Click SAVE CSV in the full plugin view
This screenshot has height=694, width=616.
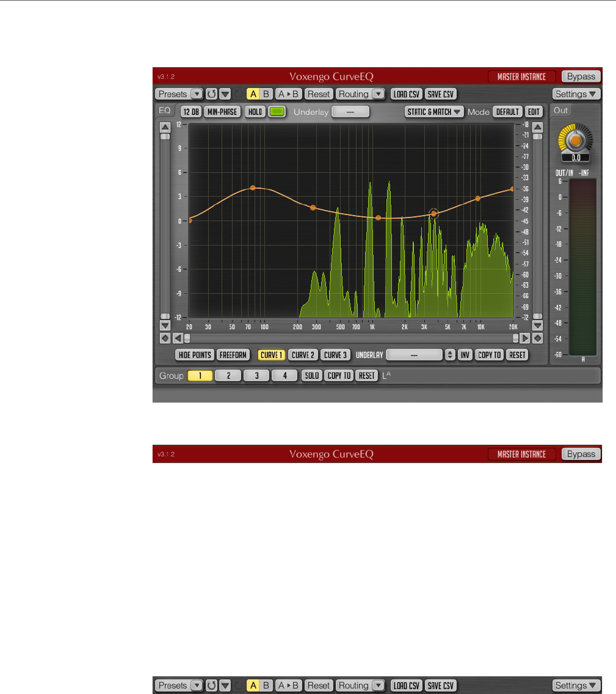(440, 94)
